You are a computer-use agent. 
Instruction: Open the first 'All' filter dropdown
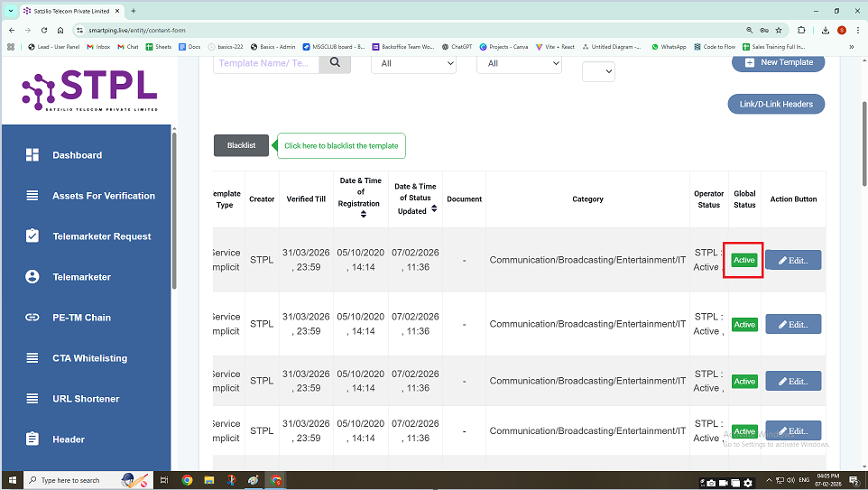point(413,64)
